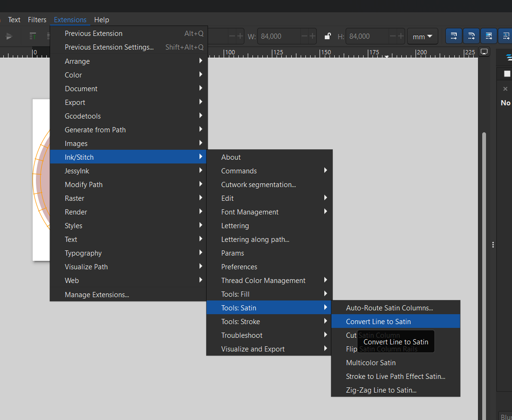Close the side panel with the X icon
Screen dimensions: 512x420
(505, 89)
